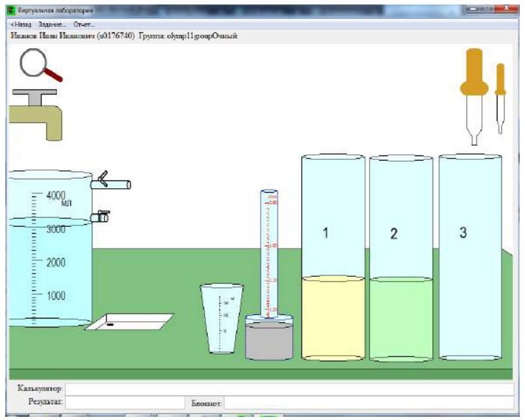Open the Задание menu
525x420 pixels.
pos(52,24)
